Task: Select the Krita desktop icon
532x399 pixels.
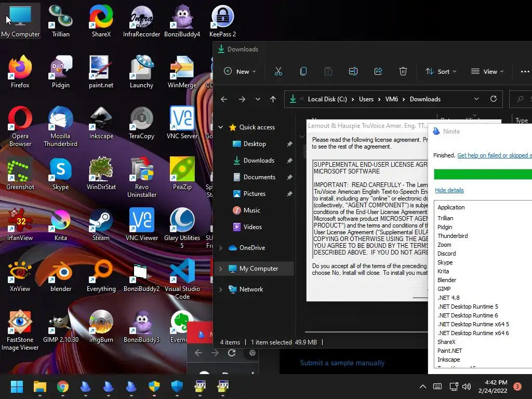Action: [60, 224]
